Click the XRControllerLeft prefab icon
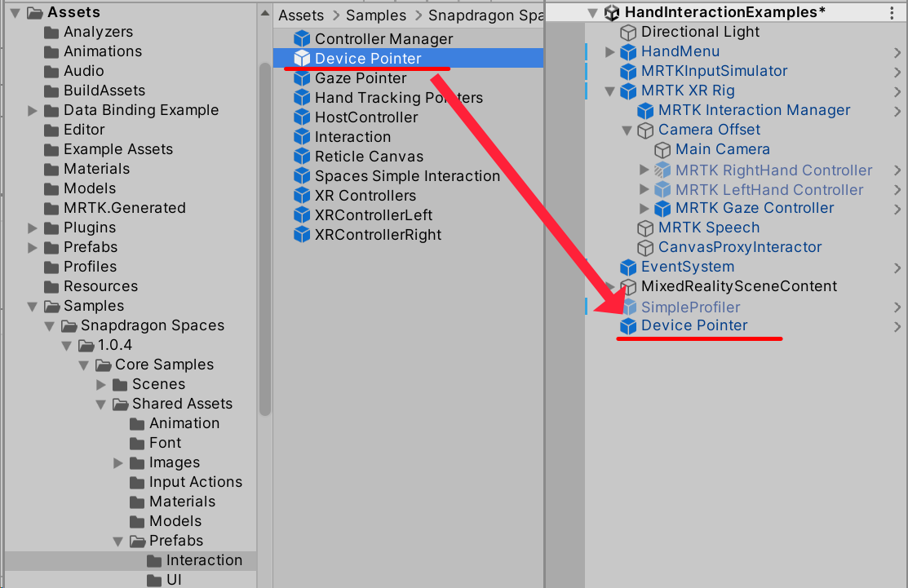 [x=302, y=215]
